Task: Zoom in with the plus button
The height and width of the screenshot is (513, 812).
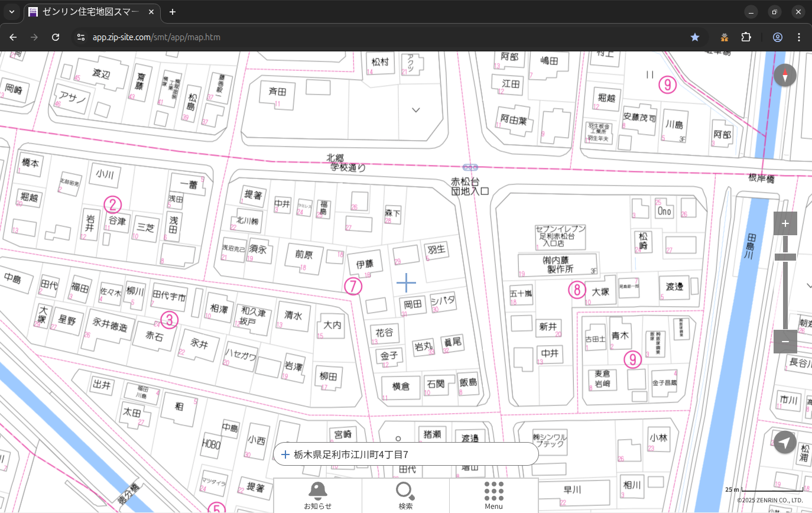Action: click(785, 223)
